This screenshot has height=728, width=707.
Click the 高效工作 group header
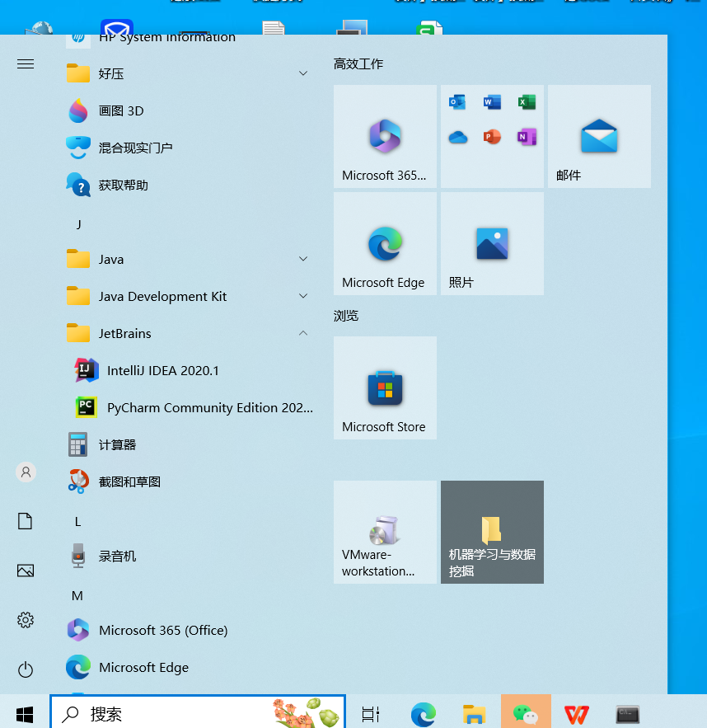coord(358,64)
